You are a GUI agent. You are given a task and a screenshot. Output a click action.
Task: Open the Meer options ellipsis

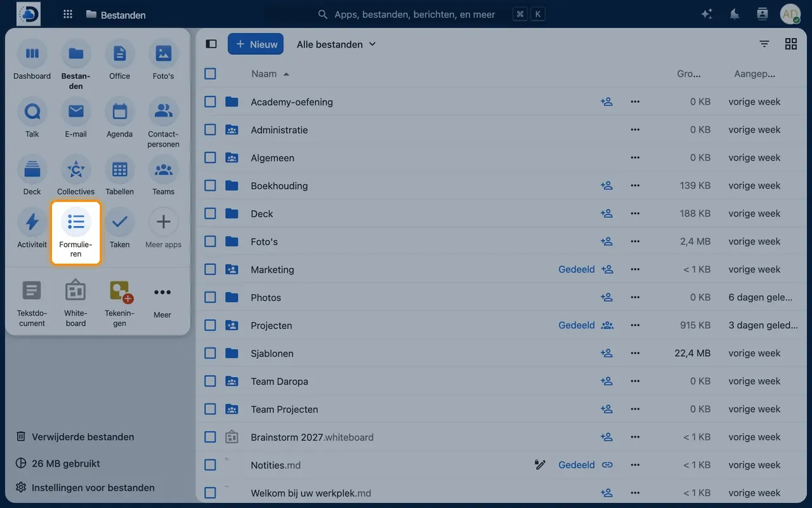pyautogui.click(x=162, y=293)
